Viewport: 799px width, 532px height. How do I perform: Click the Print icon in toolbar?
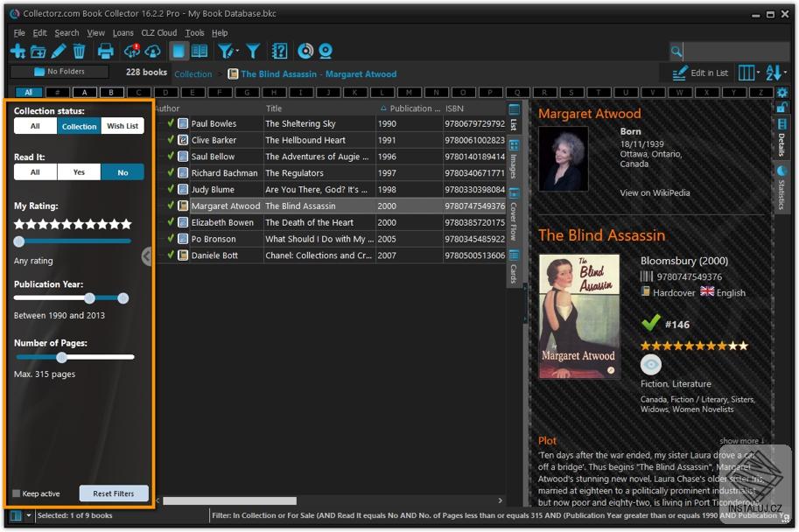106,51
